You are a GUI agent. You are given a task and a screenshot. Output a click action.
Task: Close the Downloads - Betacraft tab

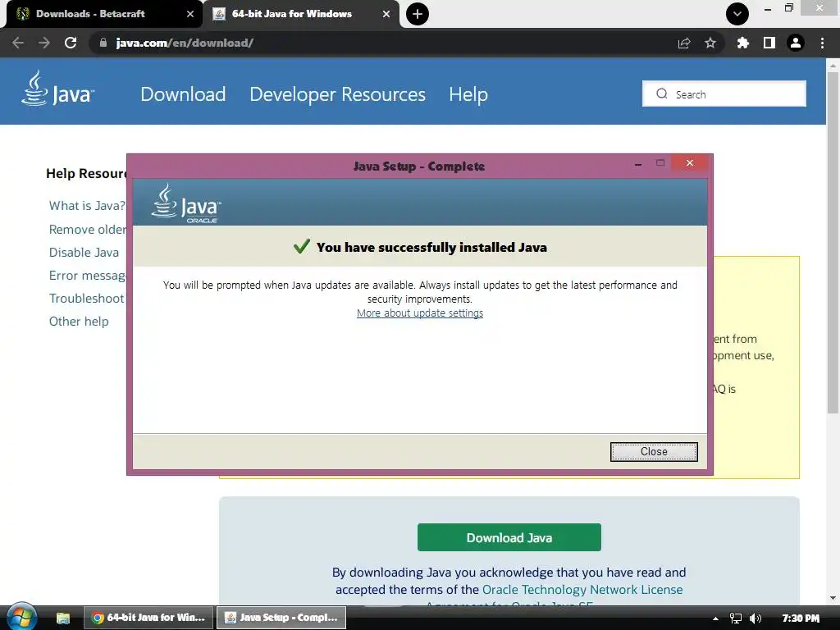tap(190, 14)
